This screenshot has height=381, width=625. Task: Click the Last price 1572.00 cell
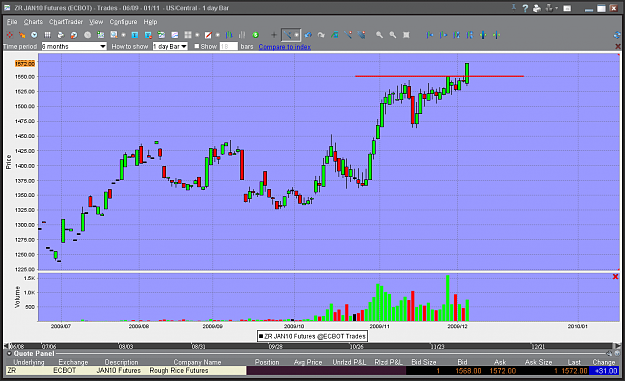click(x=574, y=371)
